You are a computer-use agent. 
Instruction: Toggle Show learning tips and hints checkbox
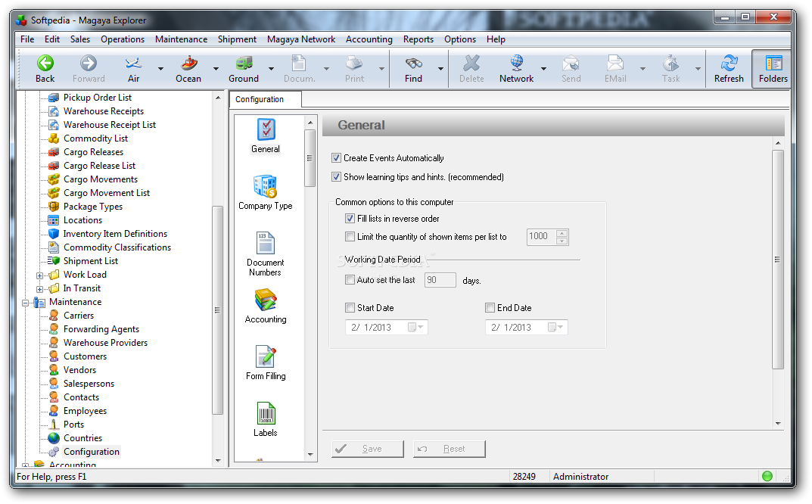point(337,176)
